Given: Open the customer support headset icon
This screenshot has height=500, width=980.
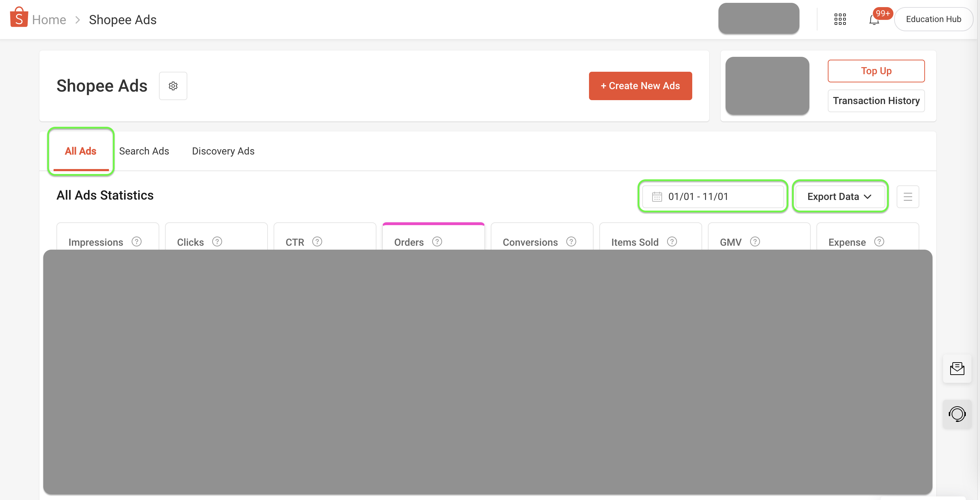Looking at the screenshot, I should coord(957,414).
